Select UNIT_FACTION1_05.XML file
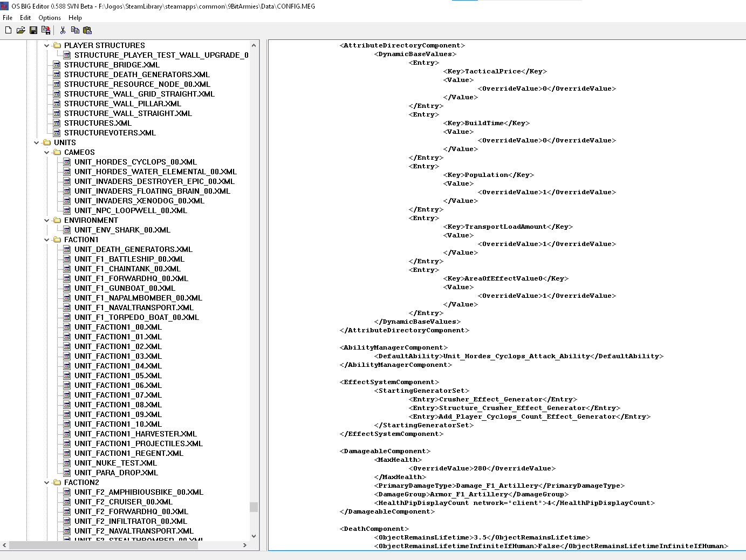The width and height of the screenshot is (746, 560). (118, 375)
